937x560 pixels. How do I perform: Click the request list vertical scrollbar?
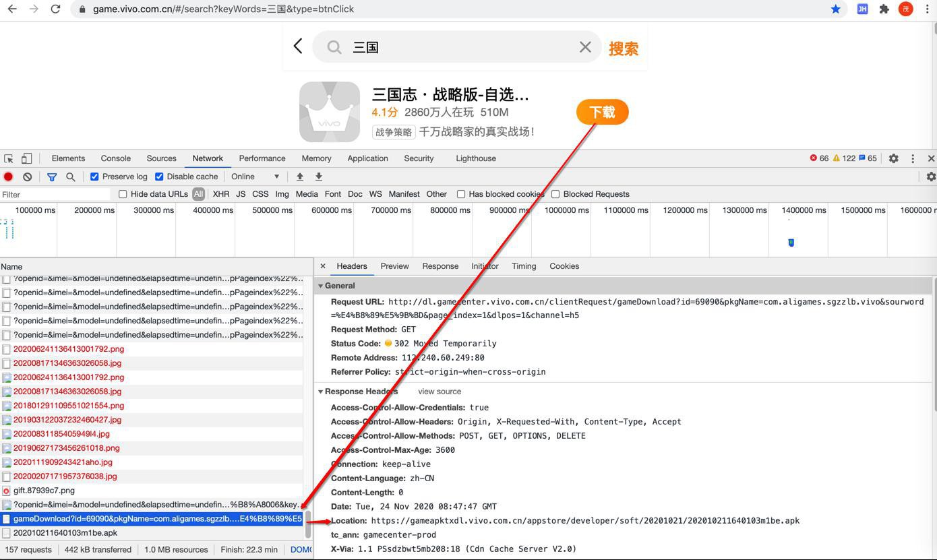pyautogui.click(x=309, y=524)
